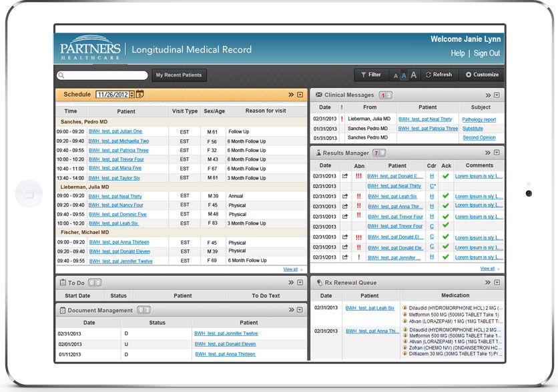Viewport: 558px width, 392px height.
Task: Expand the Clinical Messages panel with double arrow
Action: pyautogui.click(x=488, y=95)
